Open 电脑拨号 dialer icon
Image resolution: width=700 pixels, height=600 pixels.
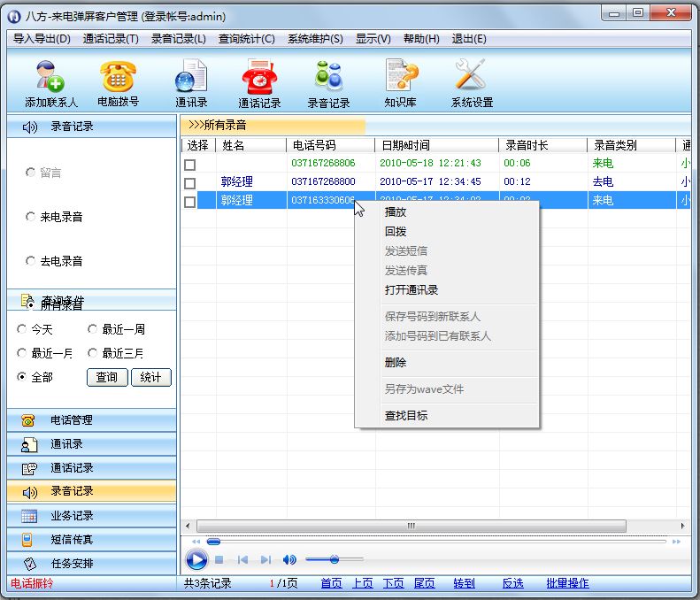coord(118,78)
